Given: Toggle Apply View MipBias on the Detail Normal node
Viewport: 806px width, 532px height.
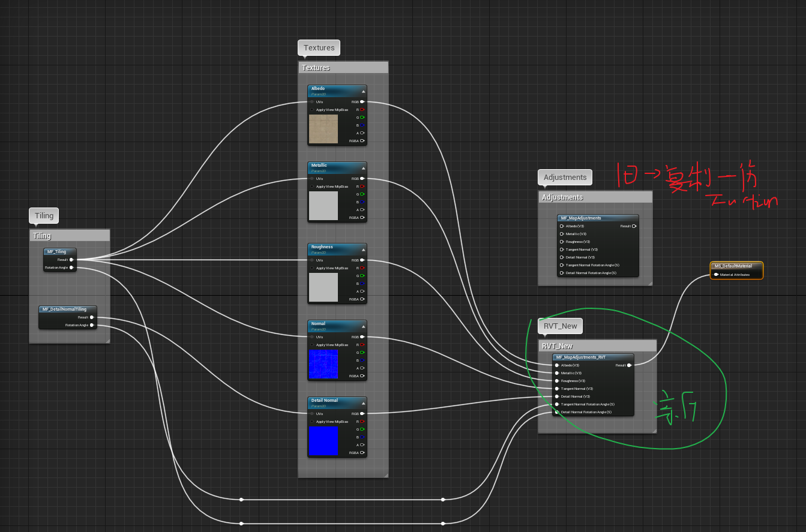Looking at the screenshot, I should [311, 422].
